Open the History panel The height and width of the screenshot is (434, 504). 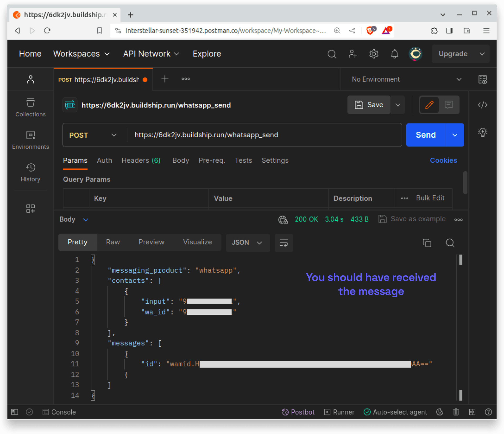[30, 172]
